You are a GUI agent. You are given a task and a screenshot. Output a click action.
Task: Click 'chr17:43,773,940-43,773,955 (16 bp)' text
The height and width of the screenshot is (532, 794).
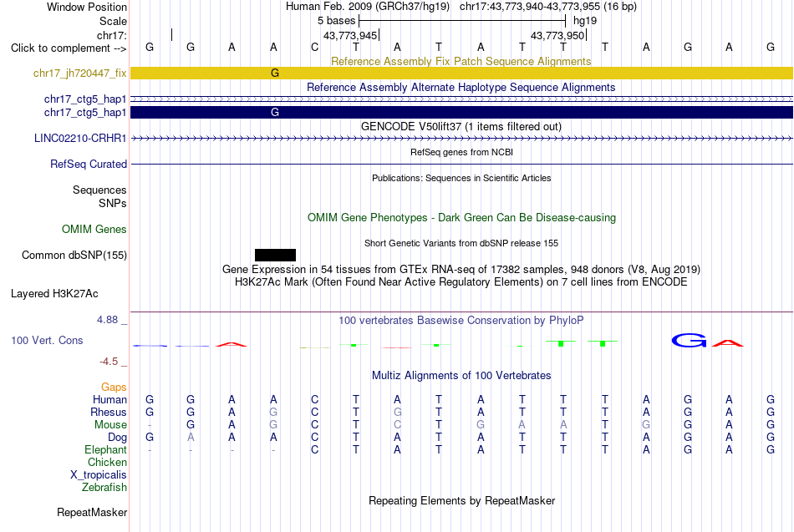pos(548,7)
